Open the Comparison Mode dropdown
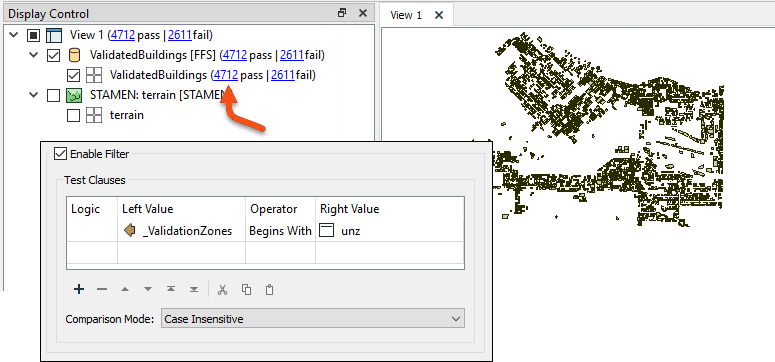 point(313,319)
